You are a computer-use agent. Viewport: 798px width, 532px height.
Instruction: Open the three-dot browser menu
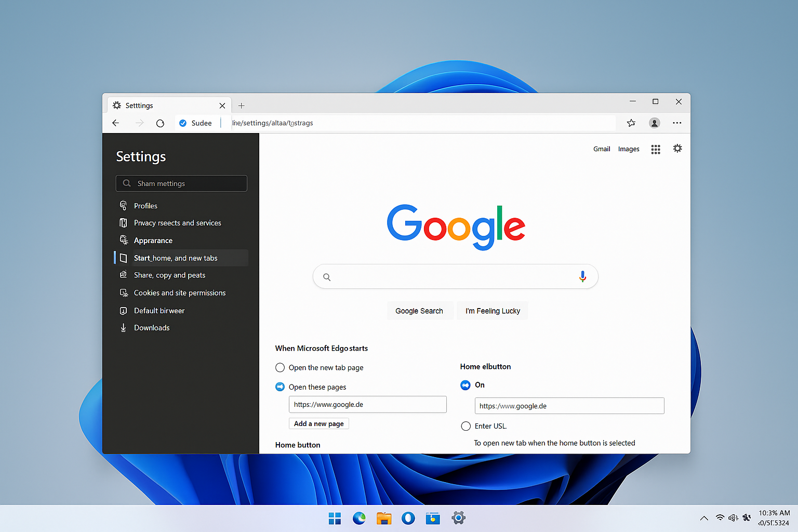676,123
